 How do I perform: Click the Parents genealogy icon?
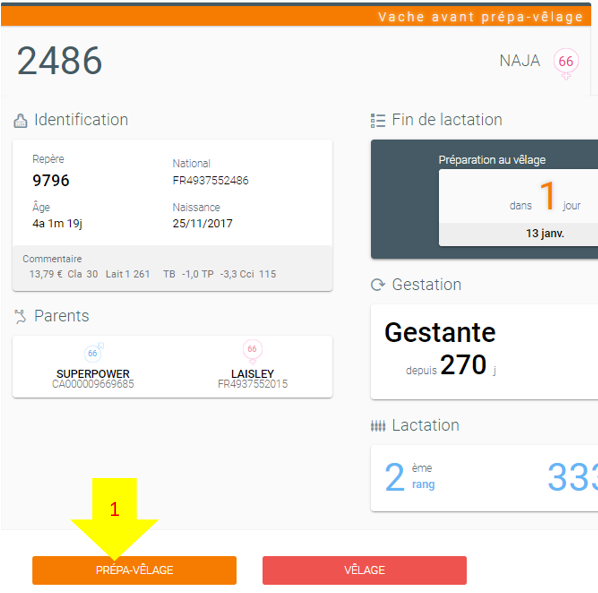click(21, 317)
